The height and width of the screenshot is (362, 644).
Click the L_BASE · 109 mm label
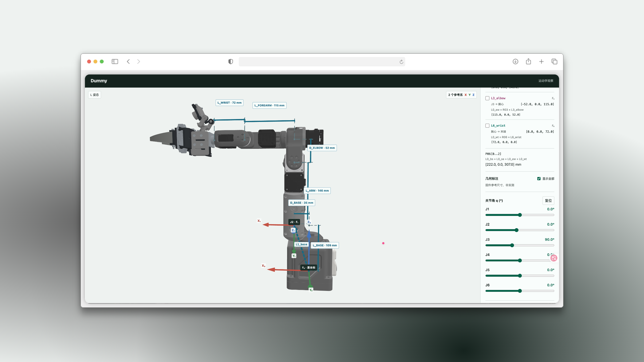pos(325,245)
